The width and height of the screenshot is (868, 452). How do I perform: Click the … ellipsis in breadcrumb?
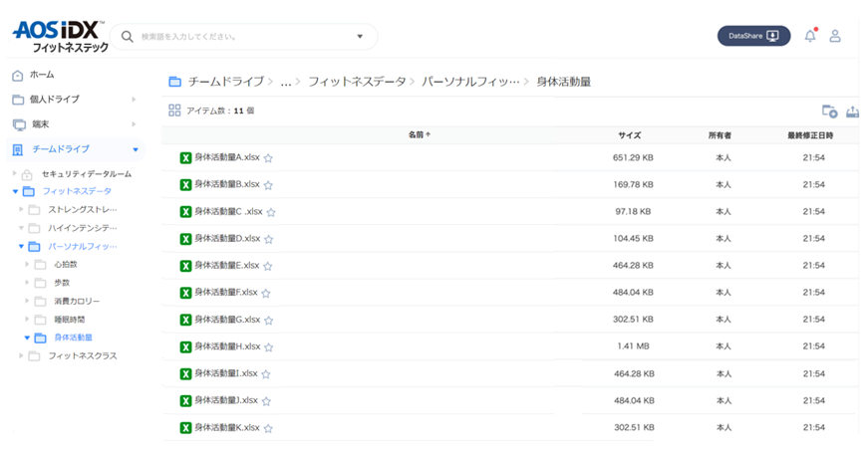tap(286, 83)
